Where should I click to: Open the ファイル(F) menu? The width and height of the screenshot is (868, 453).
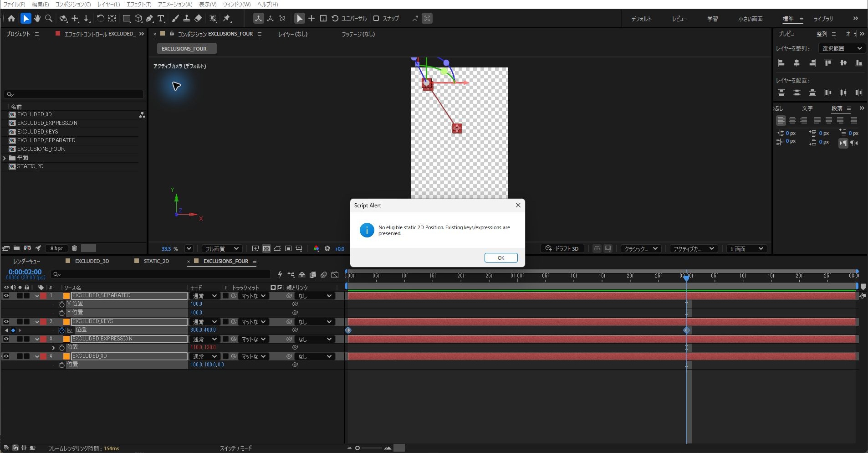pos(14,4)
